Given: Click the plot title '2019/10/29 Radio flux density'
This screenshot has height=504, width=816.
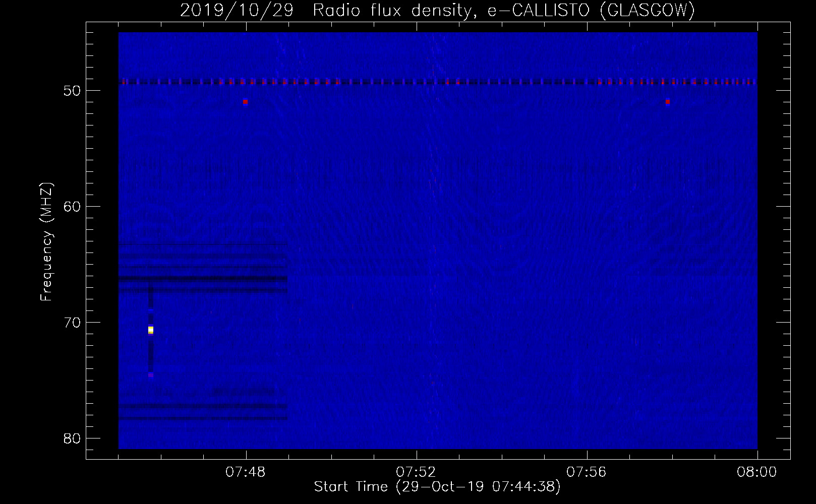Looking at the screenshot, I should tap(437, 11).
